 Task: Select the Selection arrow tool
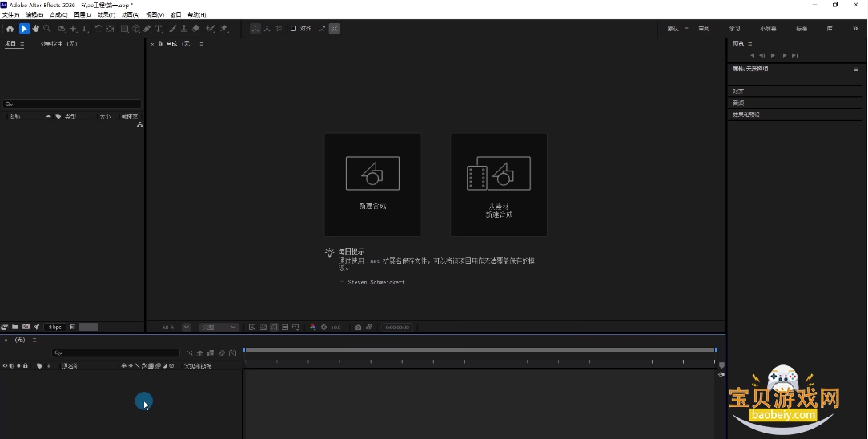[x=24, y=29]
